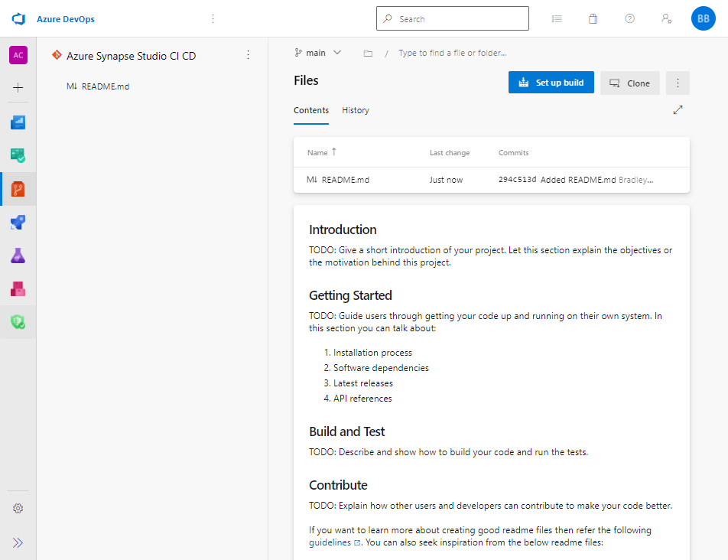Open commit 294c513d link
Screen dimensions: 728x560
(517, 180)
